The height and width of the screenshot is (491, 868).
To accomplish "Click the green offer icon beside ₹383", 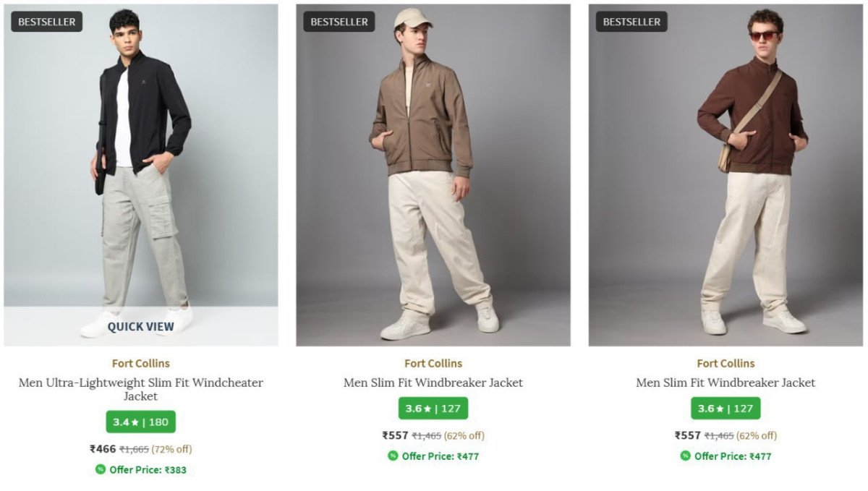I will [101, 469].
